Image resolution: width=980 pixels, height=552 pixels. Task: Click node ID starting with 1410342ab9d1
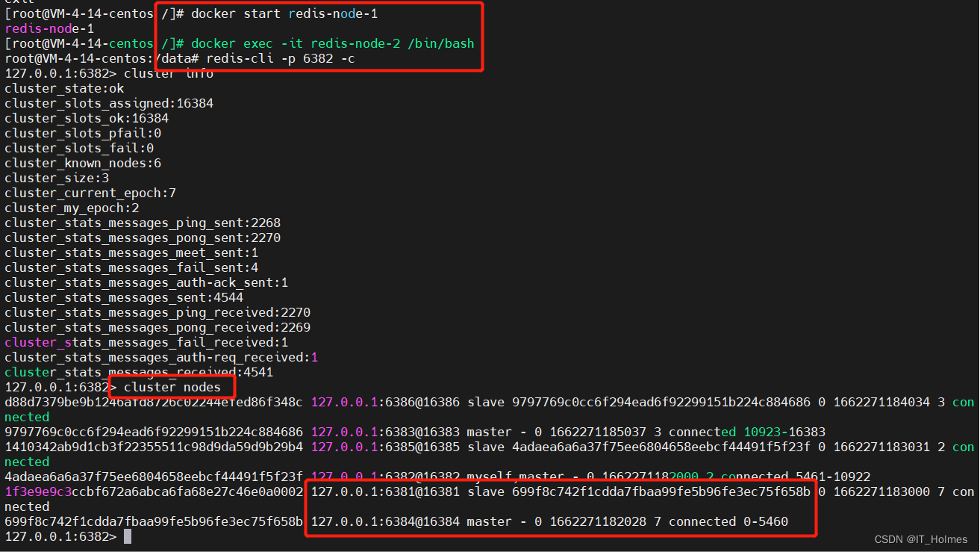coord(154,447)
